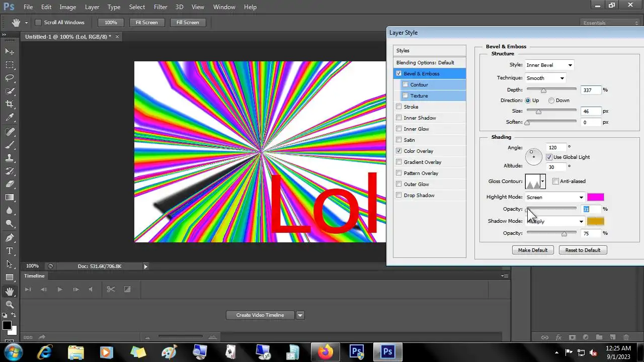This screenshot has height=362, width=644.
Task: Click the Timeline scissors split icon
Action: pos(111,289)
